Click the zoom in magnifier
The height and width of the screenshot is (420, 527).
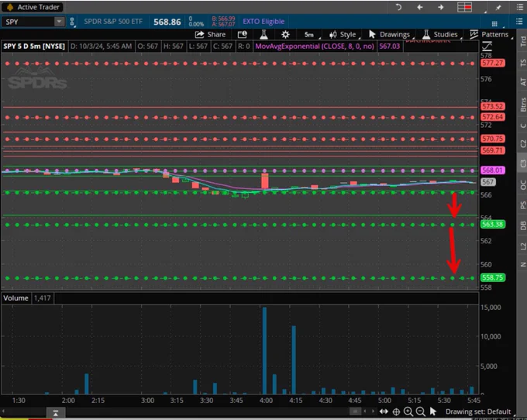coord(408,411)
